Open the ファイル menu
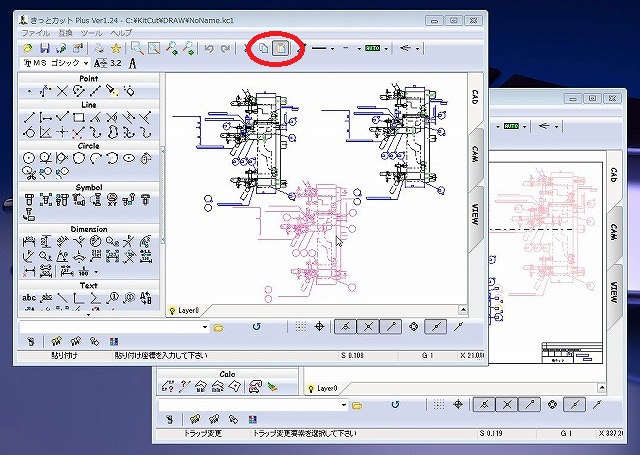 point(35,33)
